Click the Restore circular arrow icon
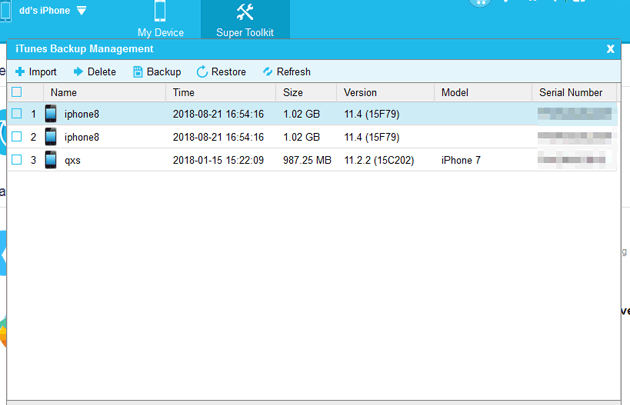 point(202,72)
